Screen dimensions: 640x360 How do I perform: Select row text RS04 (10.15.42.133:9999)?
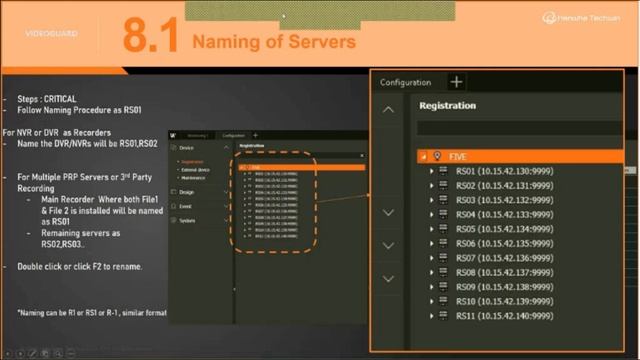click(x=504, y=215)
